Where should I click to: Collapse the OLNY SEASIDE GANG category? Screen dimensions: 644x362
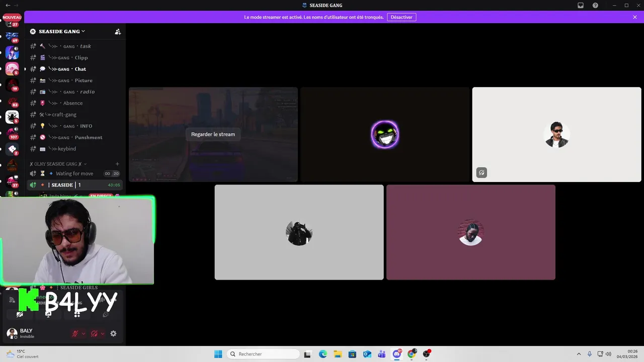coord(58,164)
